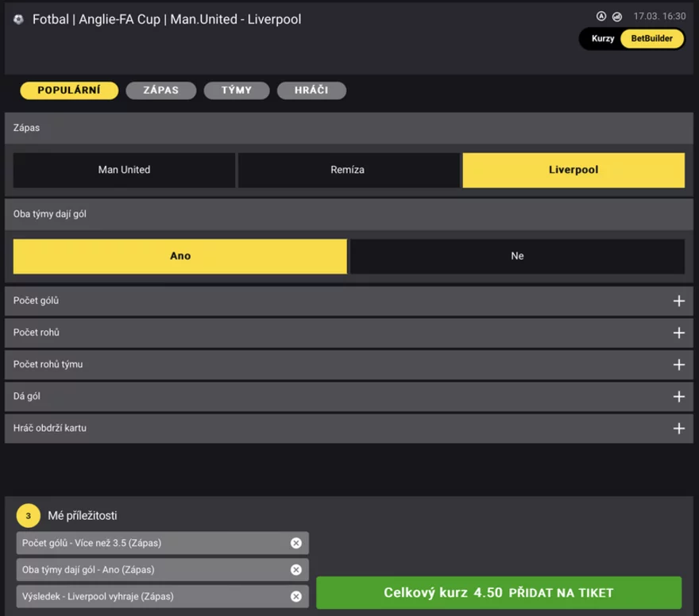Select the BetBuilder mode
This screenshot has width=699, height=616.
[x=652, y=39]
